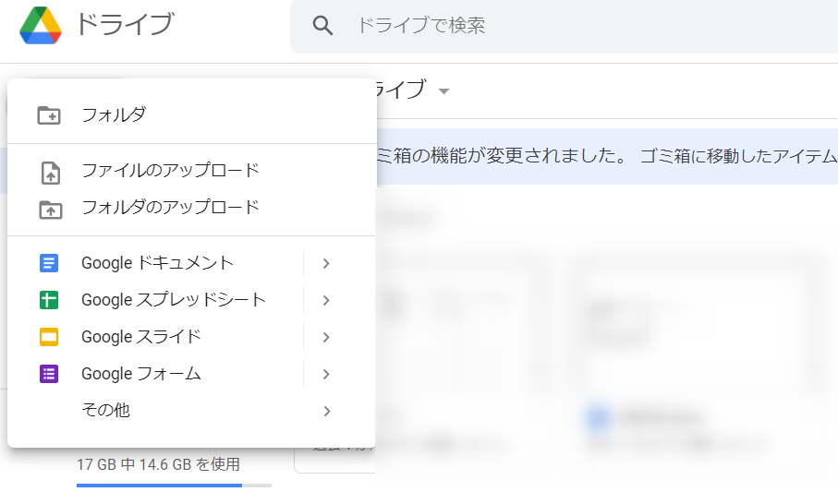
Task: Expand the Google フォーム submenu arrow
Action: pos(325,374)
